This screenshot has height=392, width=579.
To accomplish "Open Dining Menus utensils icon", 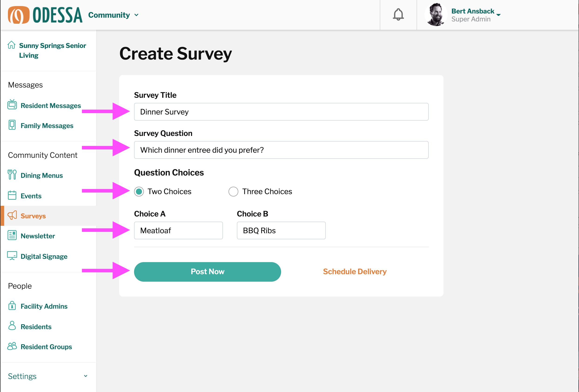I will tap(12, 175).
